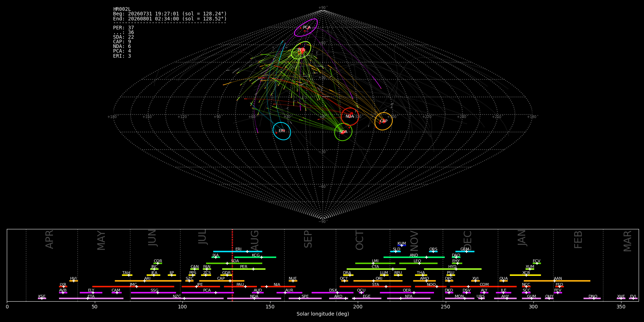Select the PER radiant ellipse on sky map
This screenshot has height=322, width=644.
pos(301,50)
